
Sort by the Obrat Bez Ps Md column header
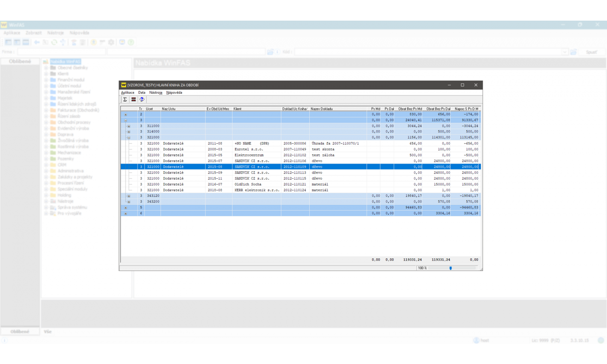coord(408,109)
